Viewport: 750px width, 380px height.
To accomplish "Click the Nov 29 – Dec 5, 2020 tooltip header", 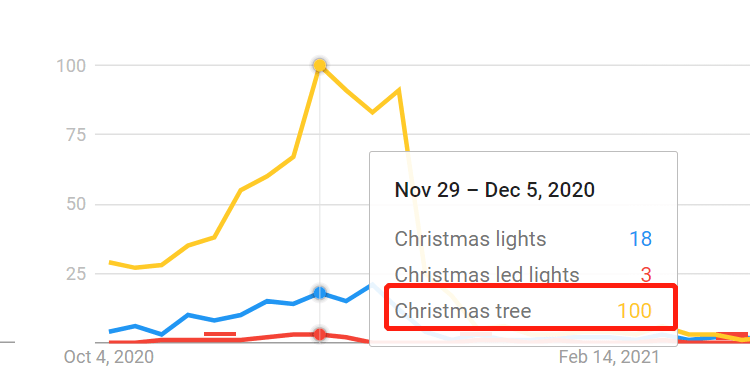I will [495, 190].
